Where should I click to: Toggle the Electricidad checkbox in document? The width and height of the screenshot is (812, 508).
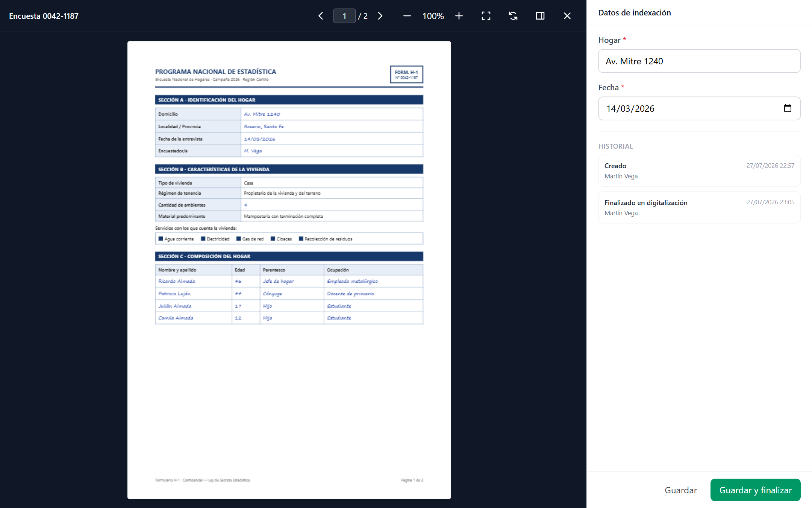pyautogui.click(x=203, y=239)
